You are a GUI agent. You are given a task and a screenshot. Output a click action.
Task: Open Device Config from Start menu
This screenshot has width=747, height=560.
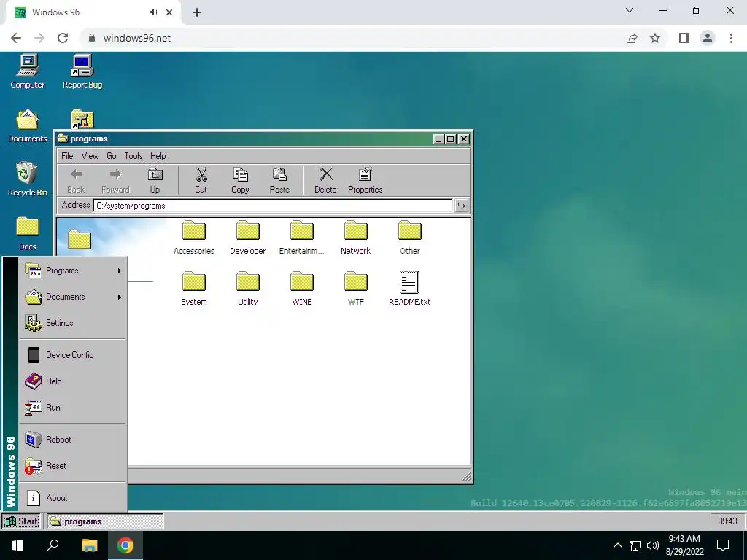click(x=74, y=355)
